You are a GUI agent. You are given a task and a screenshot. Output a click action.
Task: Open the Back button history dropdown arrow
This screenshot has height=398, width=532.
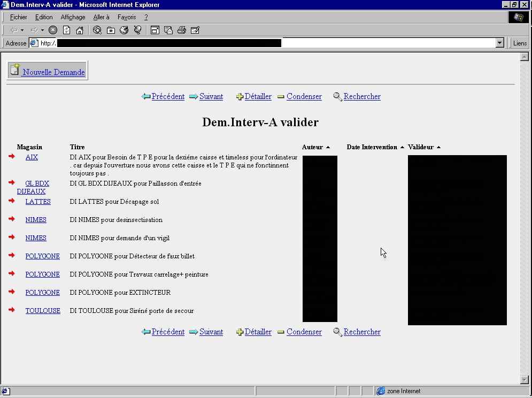pyautogui.click(x=22, y=30)
